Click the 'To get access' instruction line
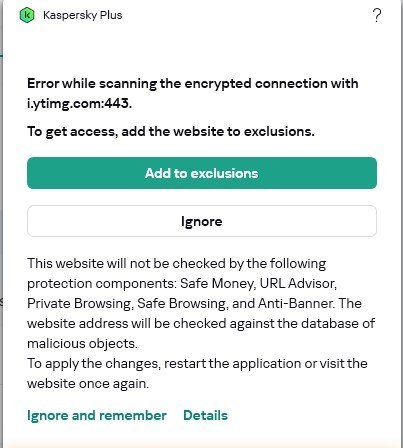 pyautogui.click(x=171, y=131)
